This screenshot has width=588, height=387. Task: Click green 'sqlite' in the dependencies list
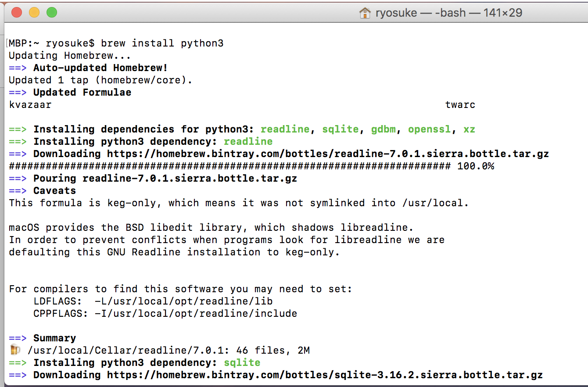[340, 129]
